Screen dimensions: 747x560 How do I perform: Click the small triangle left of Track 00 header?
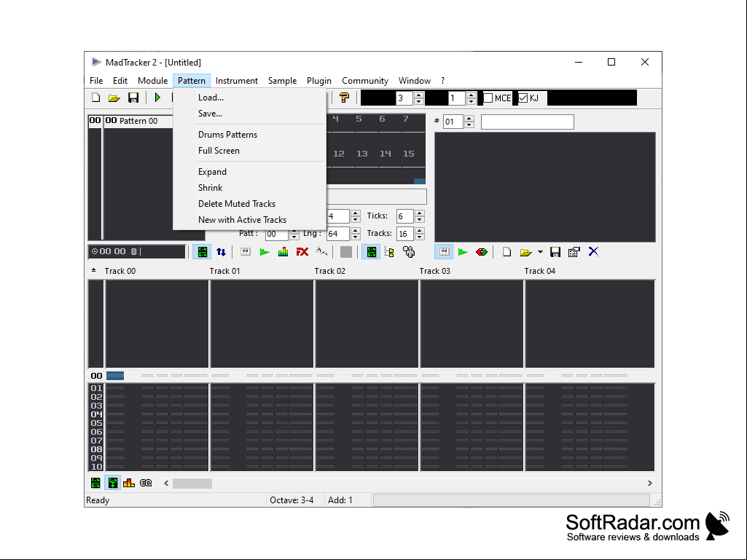93,270
